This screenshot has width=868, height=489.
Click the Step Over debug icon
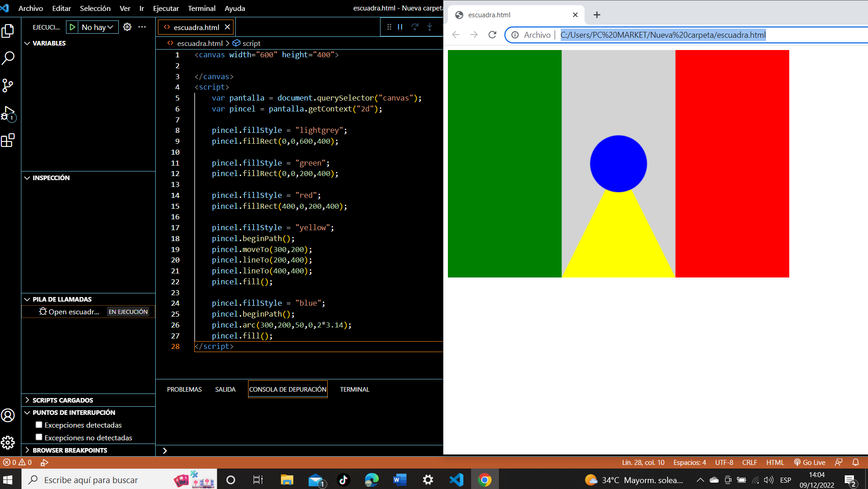(415, 27)
